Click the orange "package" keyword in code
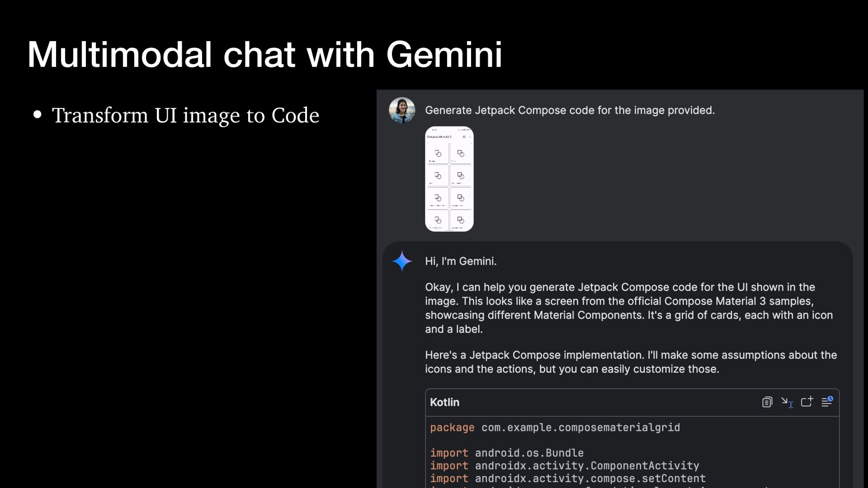This screenshot has width=868, height=488. (452, 427)
